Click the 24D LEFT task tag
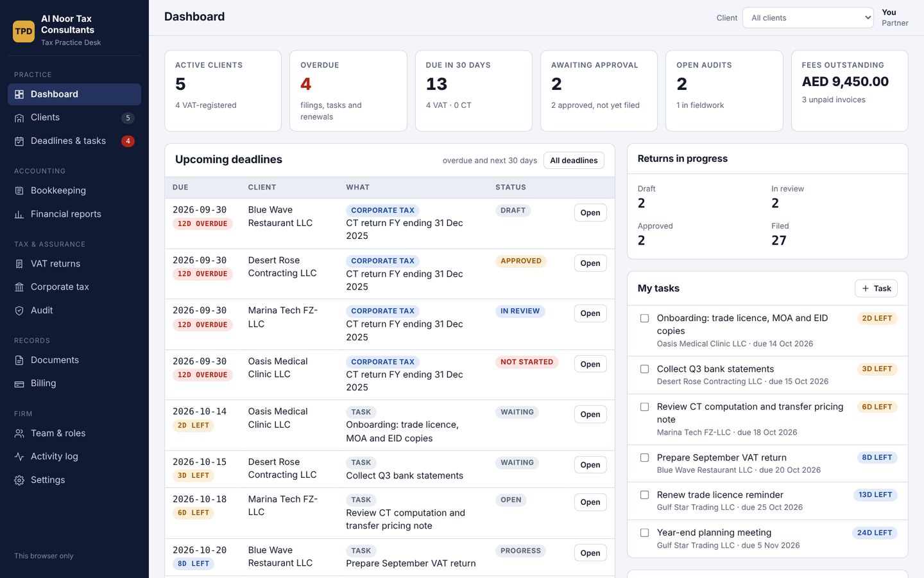The image size is (924, 578). click(875, 533)
